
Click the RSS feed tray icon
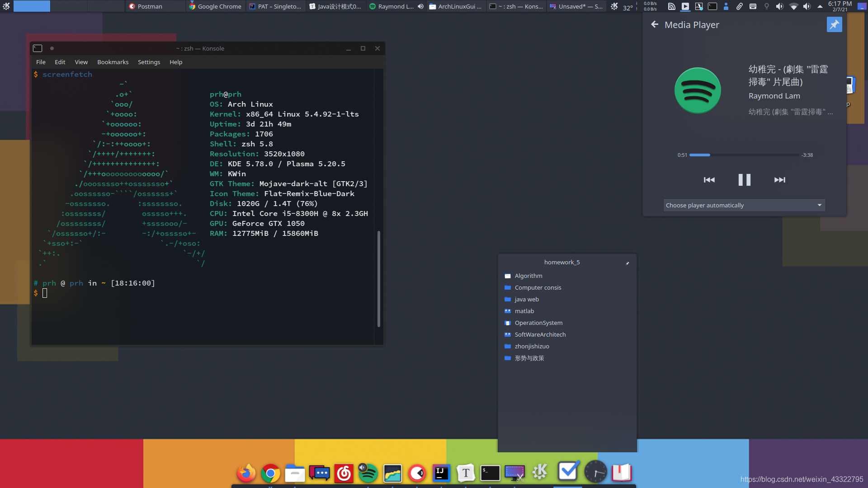click(672, 6)
